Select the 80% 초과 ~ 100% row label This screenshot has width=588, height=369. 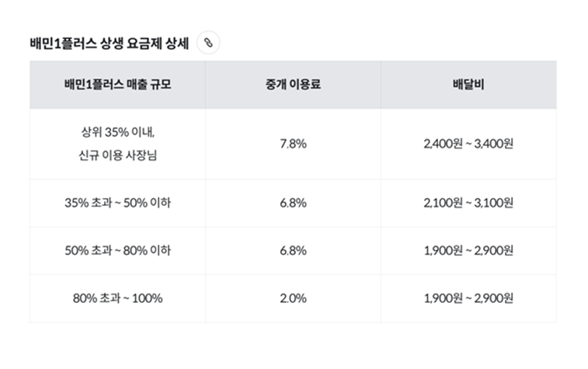point(118,298)
